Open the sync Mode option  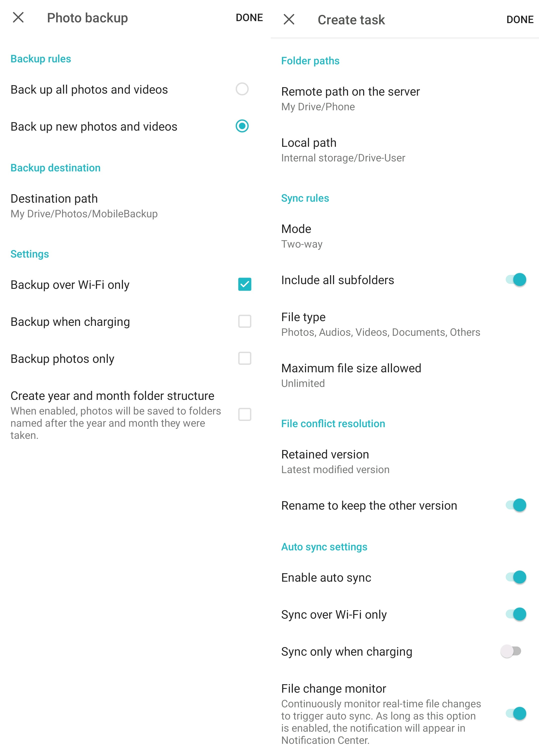(x=404, y=236)
